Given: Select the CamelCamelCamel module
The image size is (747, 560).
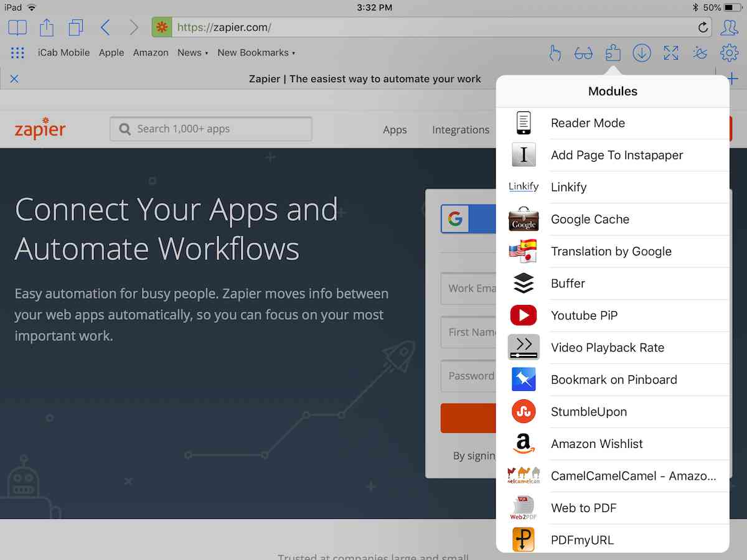Looking at the screenshot, I should (x=613, y=475).
